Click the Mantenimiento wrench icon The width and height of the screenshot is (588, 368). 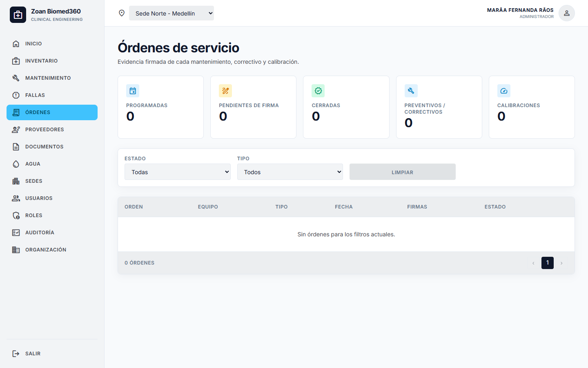point(16,78)
